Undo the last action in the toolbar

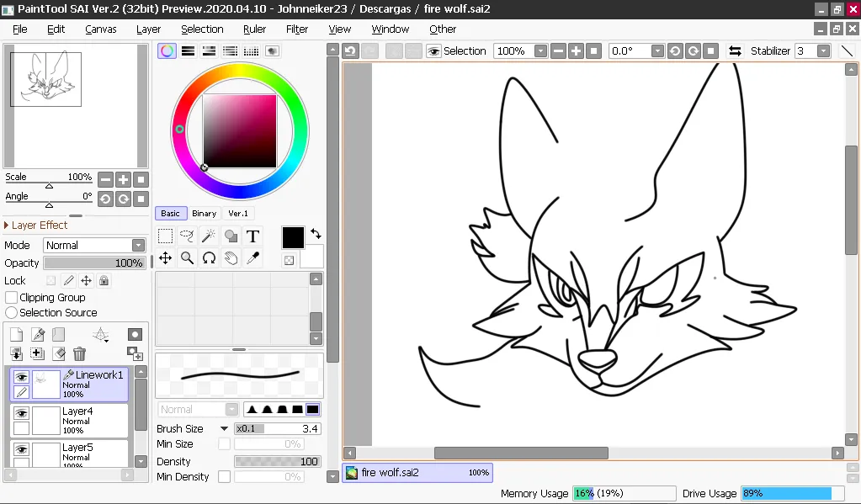pos(350,51)
